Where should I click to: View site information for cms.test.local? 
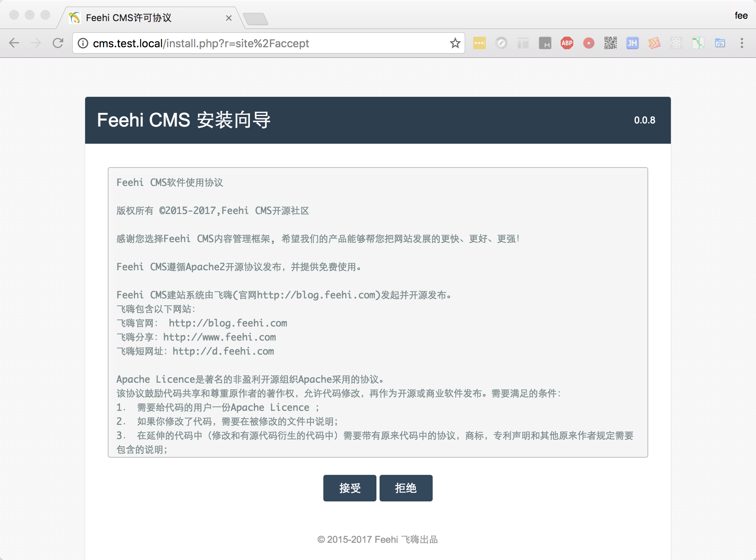(83, 43)
